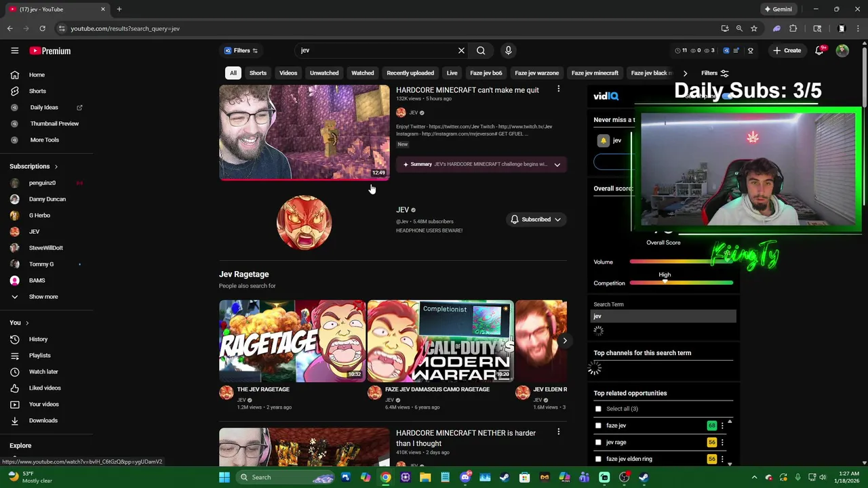Screen dimensions: 868x488
Task: Click the vidIQ trophy icon in header
Action: click(x=750, y=51)
